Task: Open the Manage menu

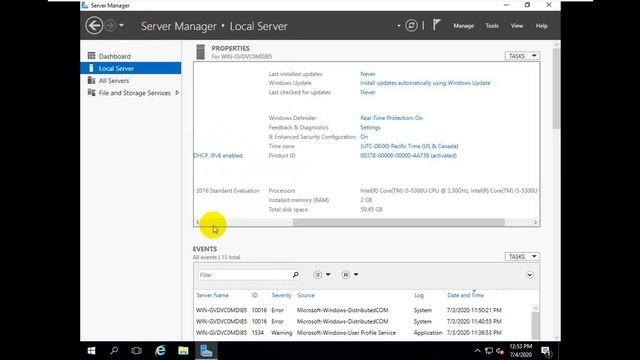Action: [x=464, y=26]
